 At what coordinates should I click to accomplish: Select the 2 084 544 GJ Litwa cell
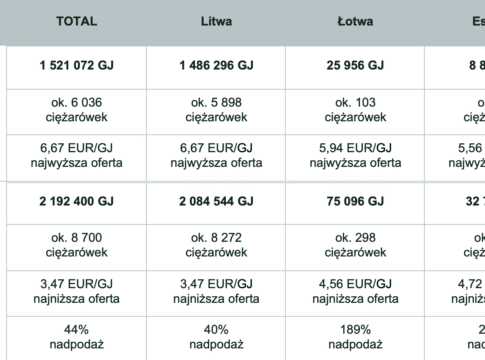click(216, 203)
